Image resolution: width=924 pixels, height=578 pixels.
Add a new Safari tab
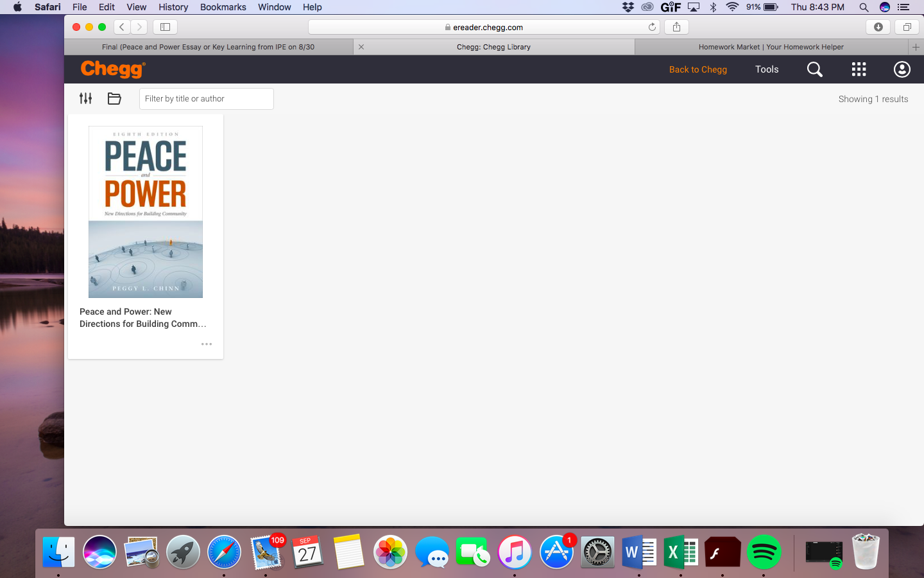click(x=916, y=47)
